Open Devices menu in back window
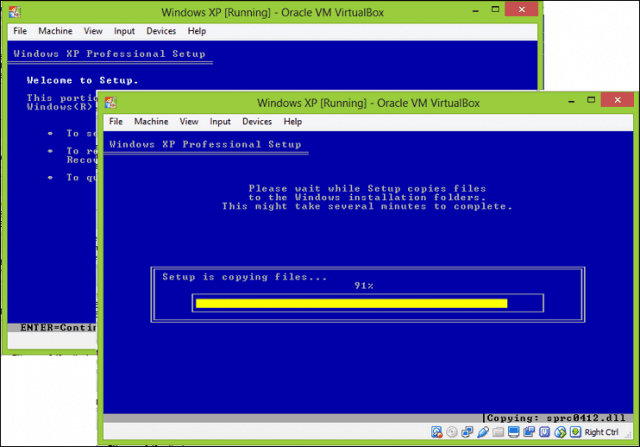Viewport: 640px width, 447px height. coord(161,31)
